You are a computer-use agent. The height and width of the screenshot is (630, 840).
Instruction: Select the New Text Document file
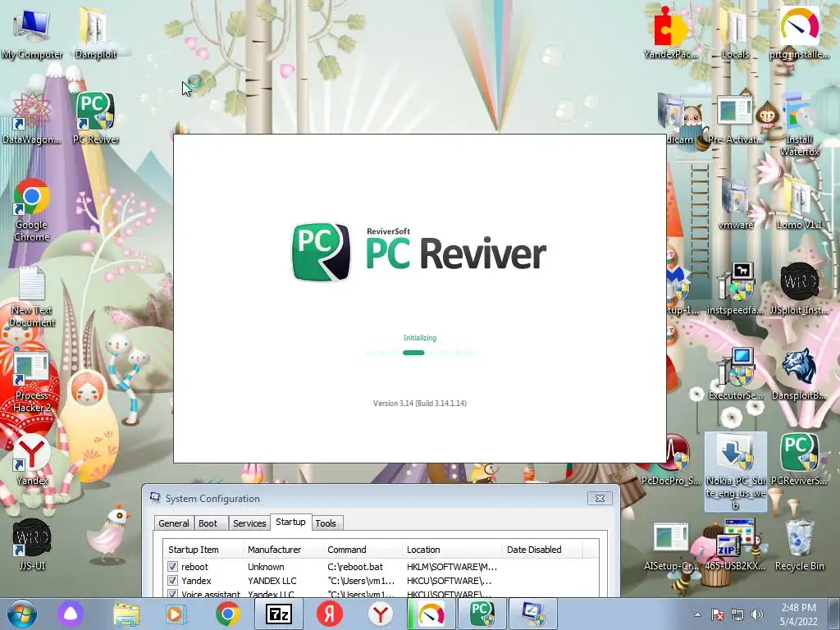click(32, 295)
